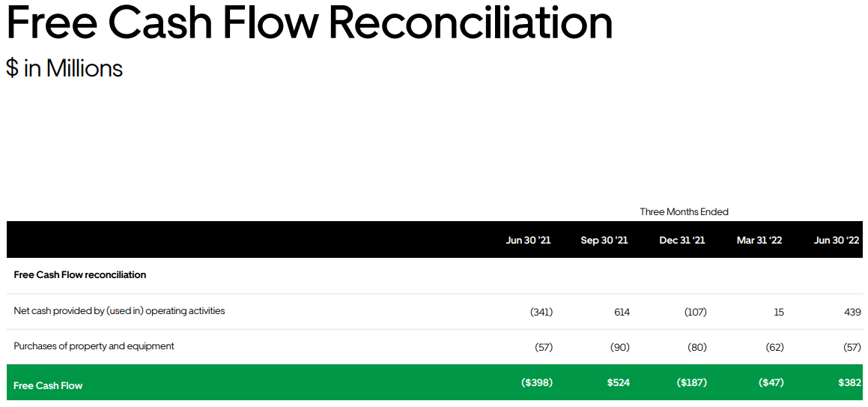Select the Jun 30 '22 column header
This screenshot has height=407, width=868.
[837, 241]
